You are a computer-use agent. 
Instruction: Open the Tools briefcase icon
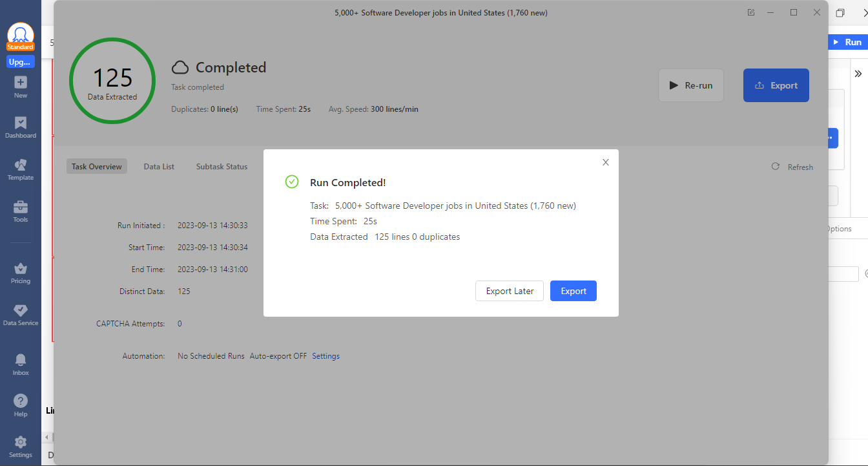21,207
